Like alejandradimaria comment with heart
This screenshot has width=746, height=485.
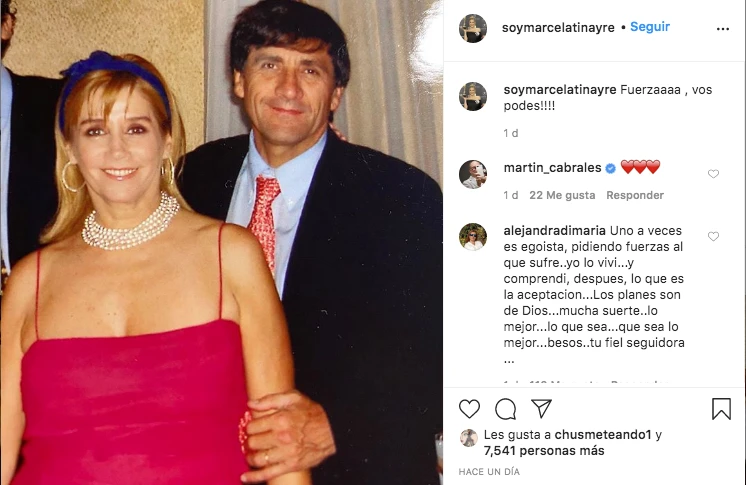pos(713,237)
